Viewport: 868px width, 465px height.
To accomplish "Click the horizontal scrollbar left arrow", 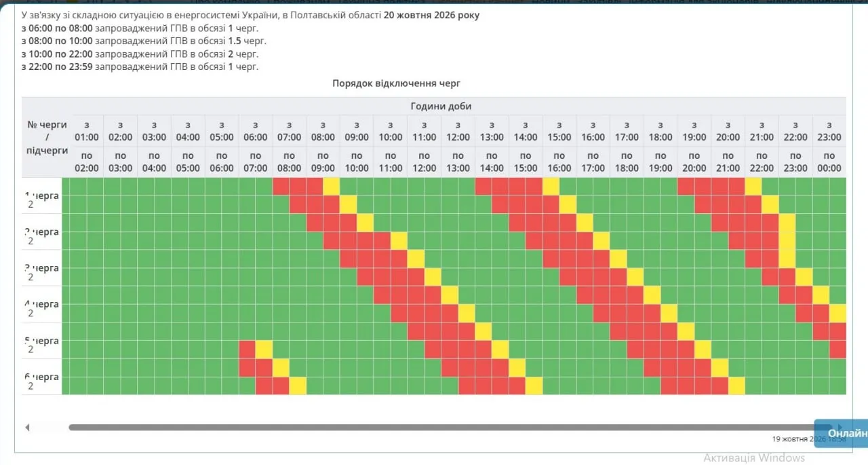I will pos(27,428).
